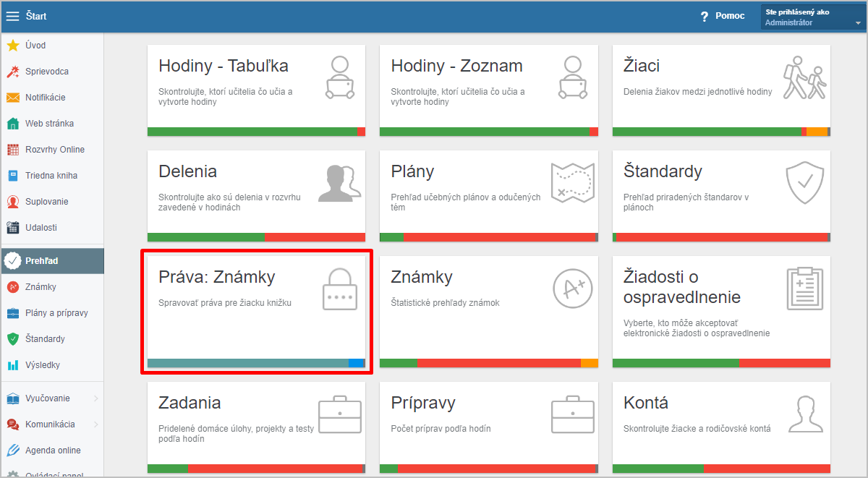Click the Prehľad checkmark icon
This screenshot has height=478, width=868.
pyautogui.click(x=12, y=261)
